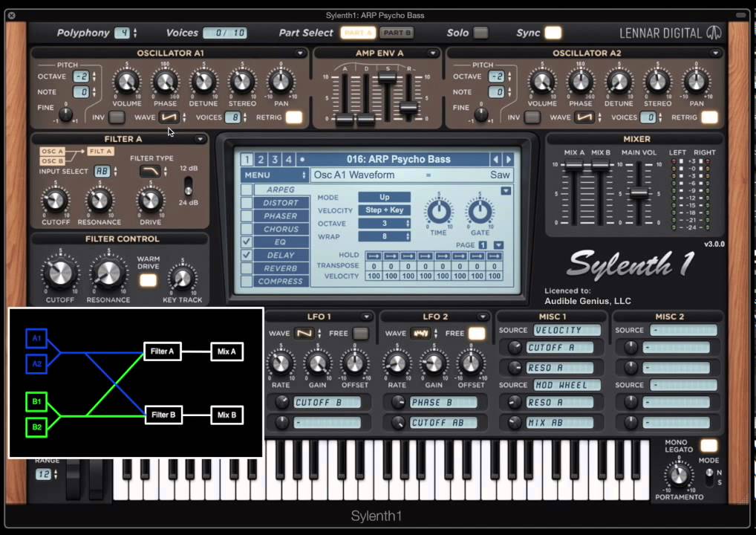
Task: Toggle the Sync button
Action: click(553, 33)
